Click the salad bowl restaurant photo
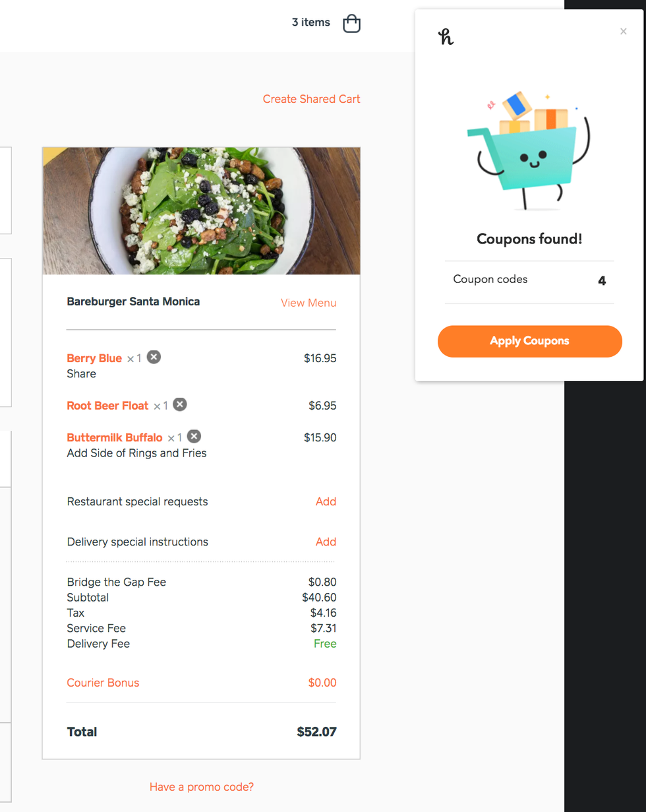The image size is (646, 812). [x=201, y=210]
